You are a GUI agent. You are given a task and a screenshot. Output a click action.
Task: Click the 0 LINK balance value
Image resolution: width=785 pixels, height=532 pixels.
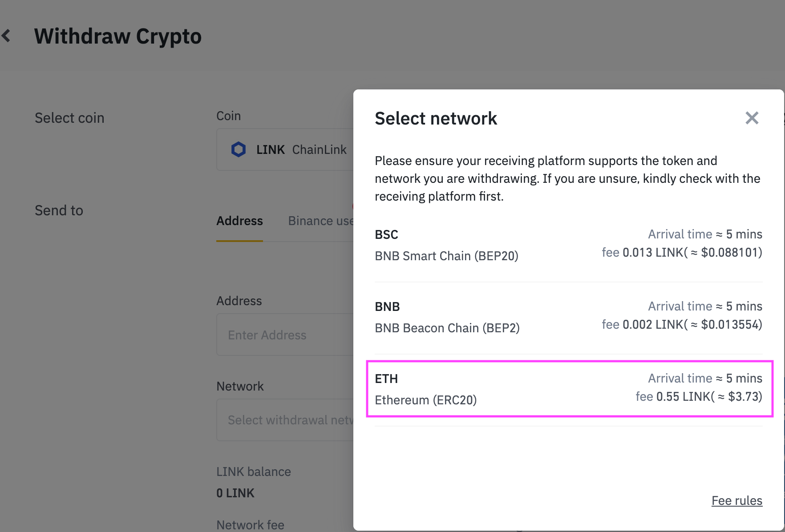[235, 493]
